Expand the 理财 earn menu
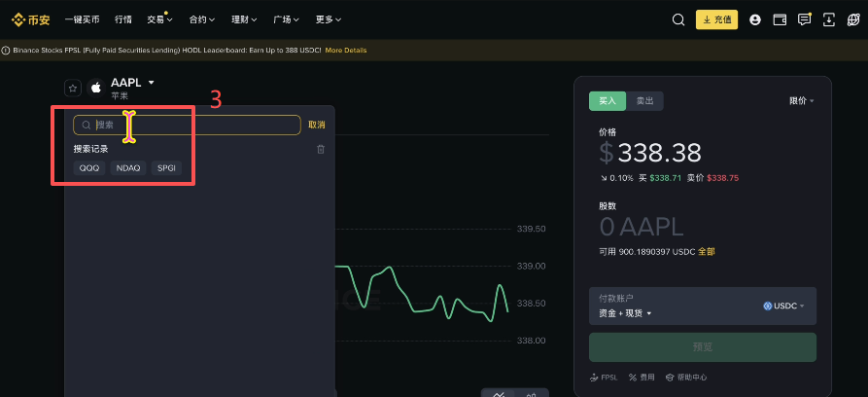The width and height of the screenshot is (868, 397). coord(244,19)
